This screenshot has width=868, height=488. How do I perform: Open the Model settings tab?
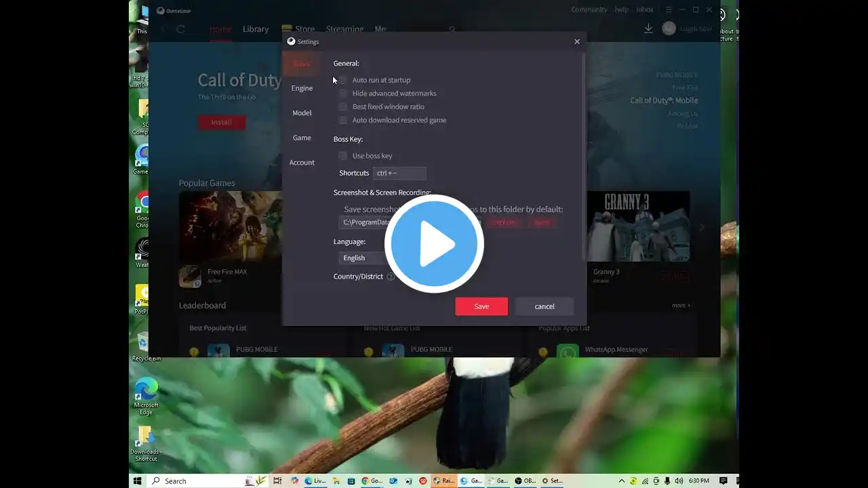(302, 113)
